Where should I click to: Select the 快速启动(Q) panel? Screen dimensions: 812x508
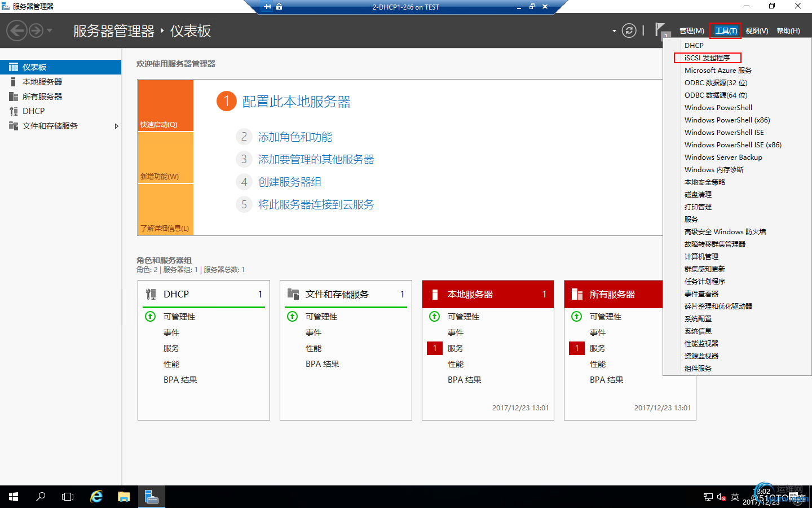[x=166, y=106]
